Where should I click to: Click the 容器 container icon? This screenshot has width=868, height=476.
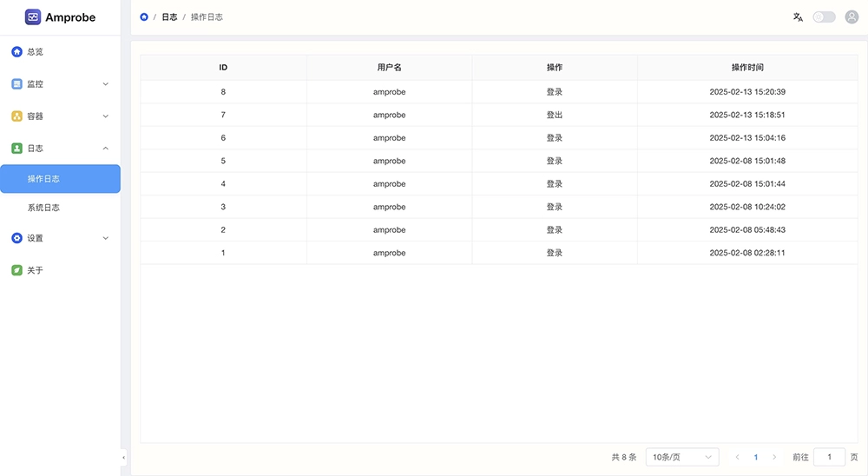pyautogui.click(x=16, y=116)
